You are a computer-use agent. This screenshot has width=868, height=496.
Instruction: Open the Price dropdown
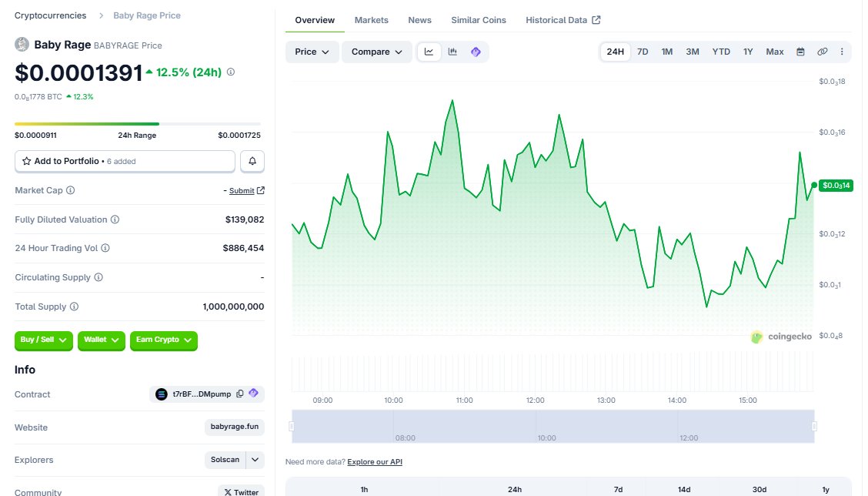click(x=312, y=52)
